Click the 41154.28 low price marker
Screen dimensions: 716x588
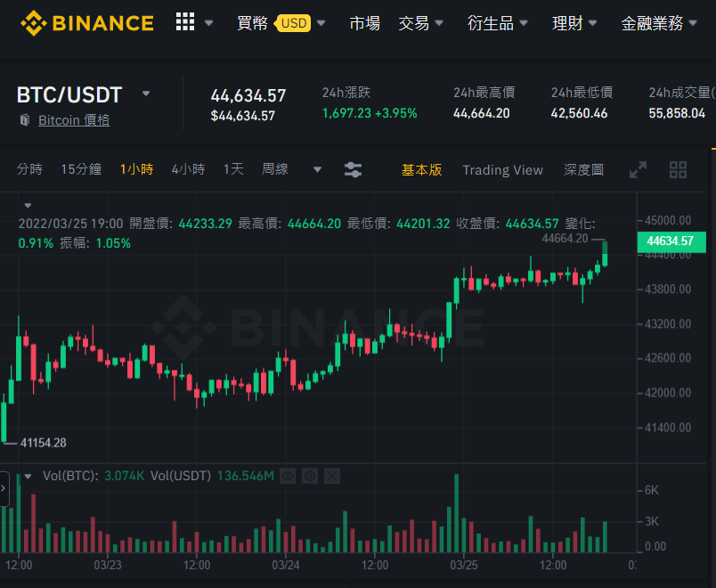(44, 443)
